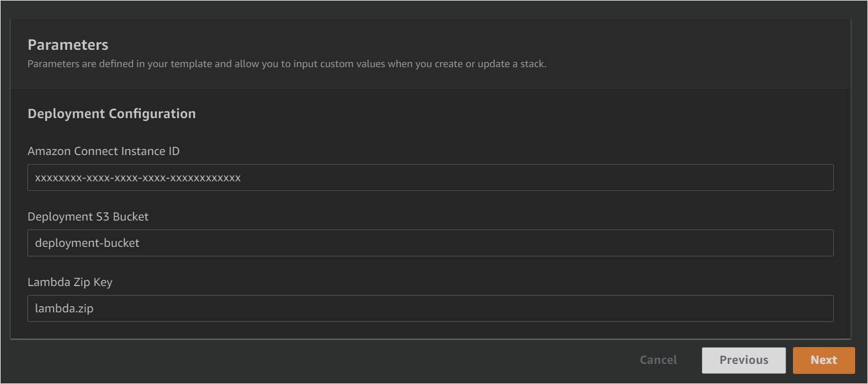Image resolution: width=868 pixels, height=384 pixels.
Task: Click the parameters description text below the heading
Action: [x=287, y=64]
